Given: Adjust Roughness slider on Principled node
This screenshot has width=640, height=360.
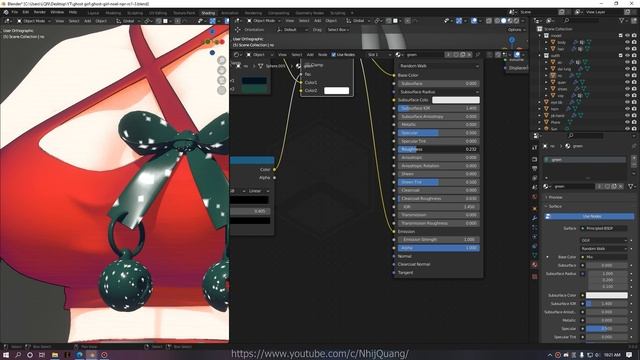Looking at the screenshot, I should (438, 149).
